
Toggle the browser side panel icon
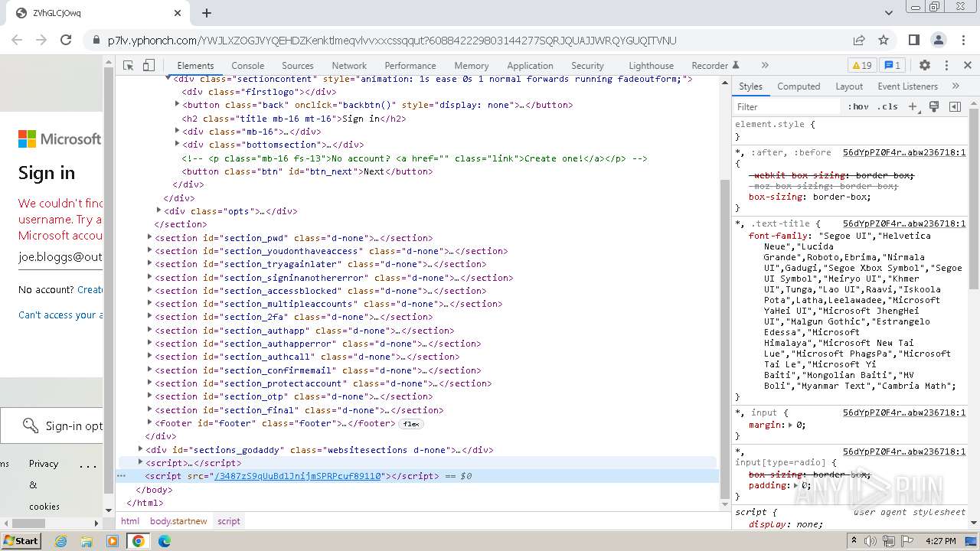click(913, 40)
